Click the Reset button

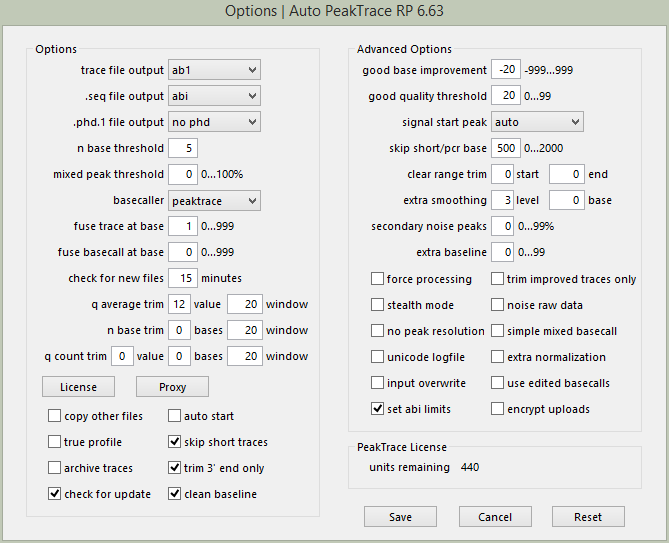click(x=588, y=517)
